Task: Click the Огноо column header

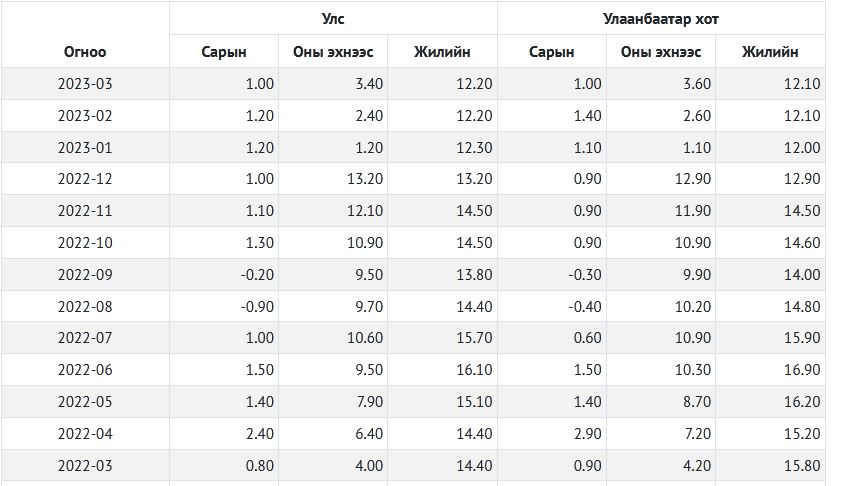Action: (85, 52)
